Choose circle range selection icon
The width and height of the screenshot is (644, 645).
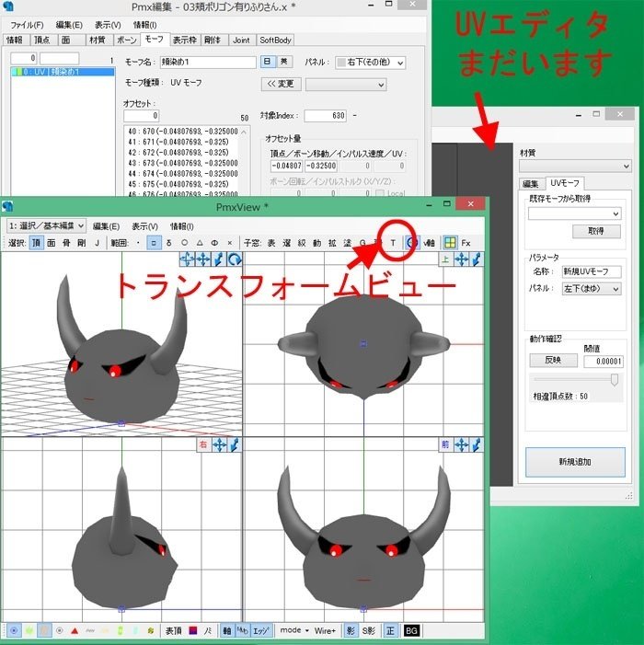coord(184,243)
